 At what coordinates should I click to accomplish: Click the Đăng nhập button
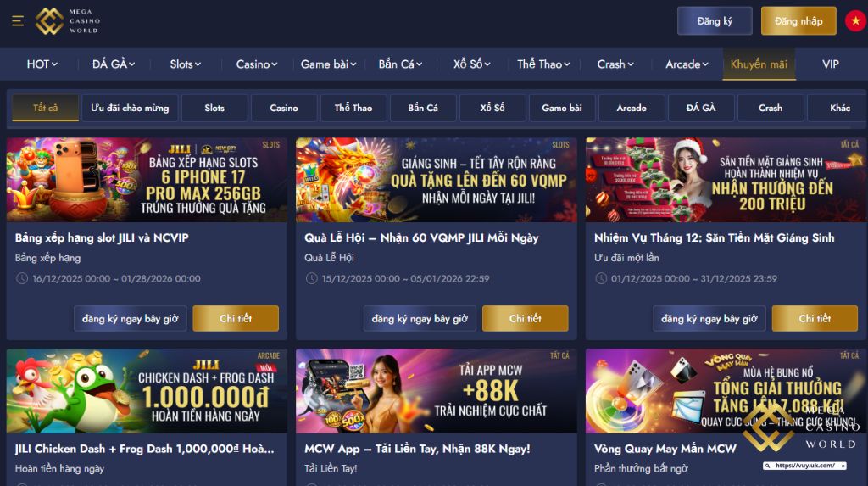pyautogui.click(x=798, y=21)
